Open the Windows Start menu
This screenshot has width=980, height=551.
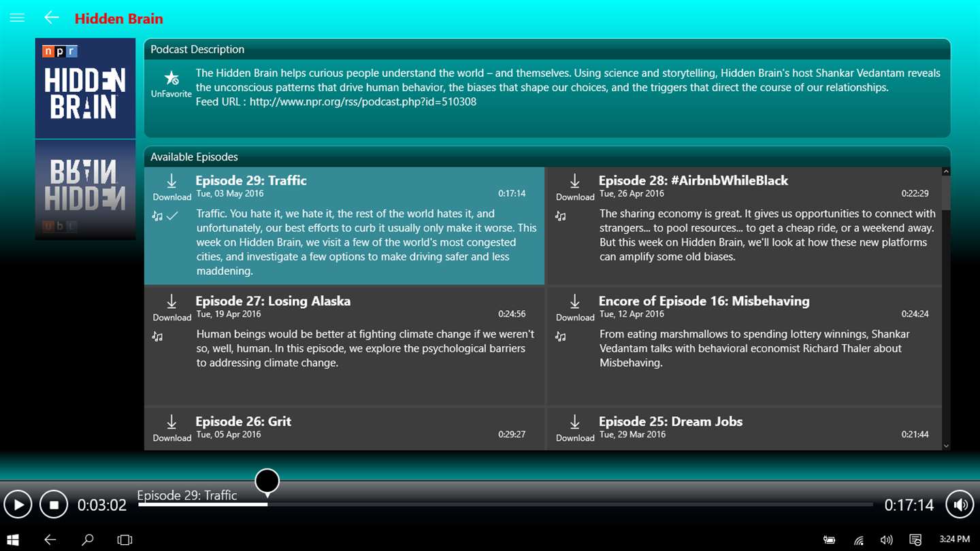(x=13, y=540)
